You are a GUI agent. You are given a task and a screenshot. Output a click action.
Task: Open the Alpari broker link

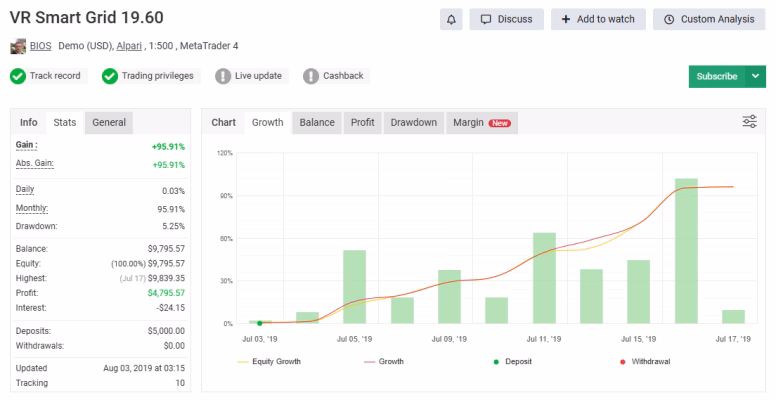129,46
